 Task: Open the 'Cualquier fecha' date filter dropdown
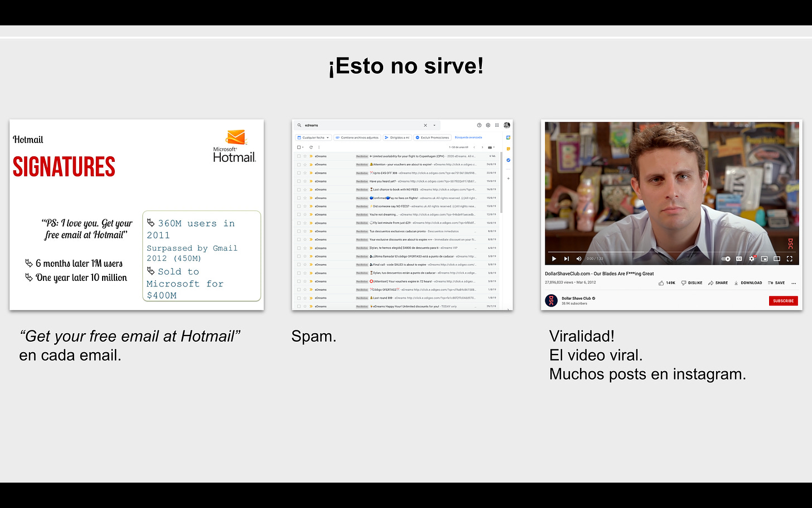coord(313,137)
